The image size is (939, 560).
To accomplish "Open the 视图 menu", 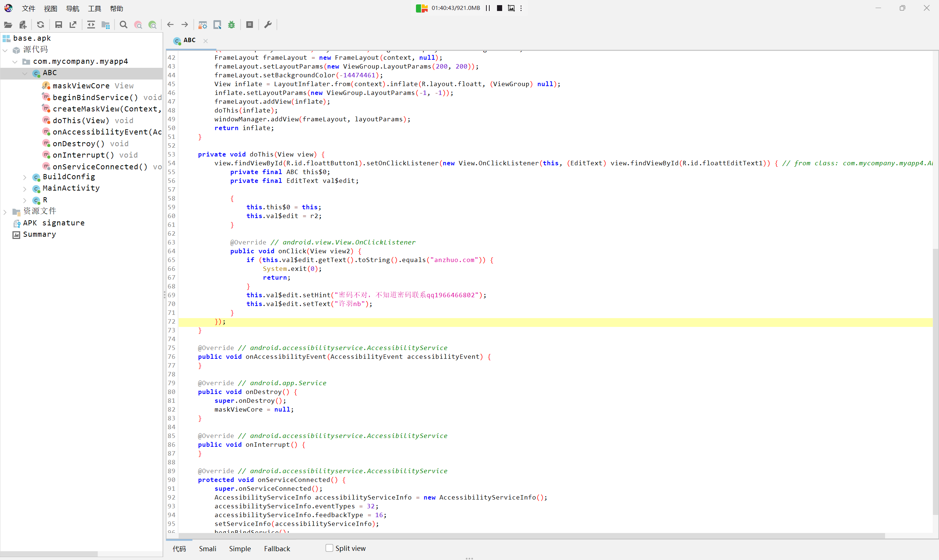I will pos(51,8).
